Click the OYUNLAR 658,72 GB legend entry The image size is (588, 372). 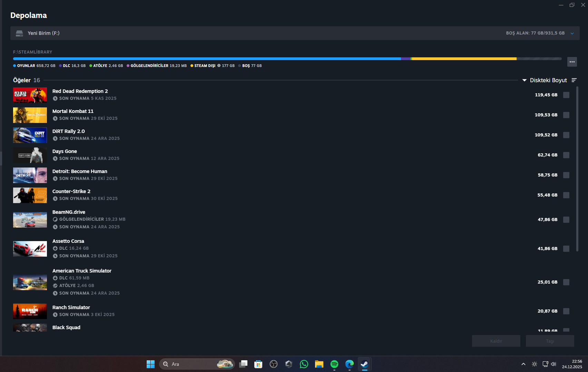tap(34, 66)
